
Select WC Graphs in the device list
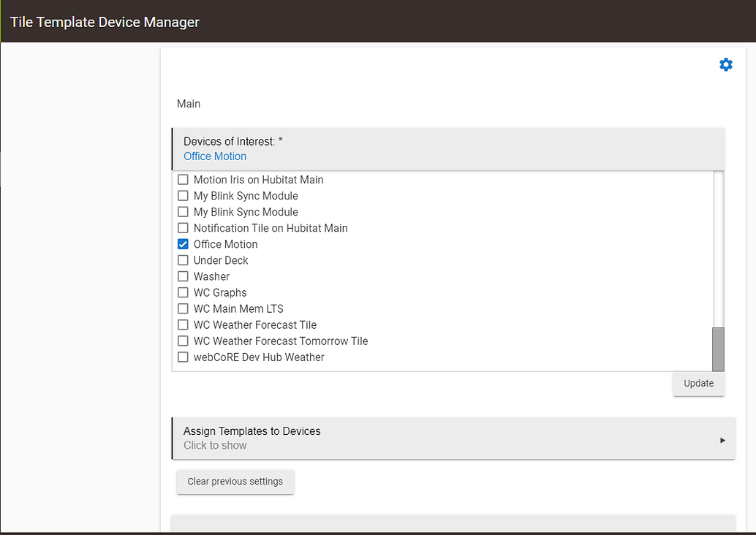(x=182, y=292)
